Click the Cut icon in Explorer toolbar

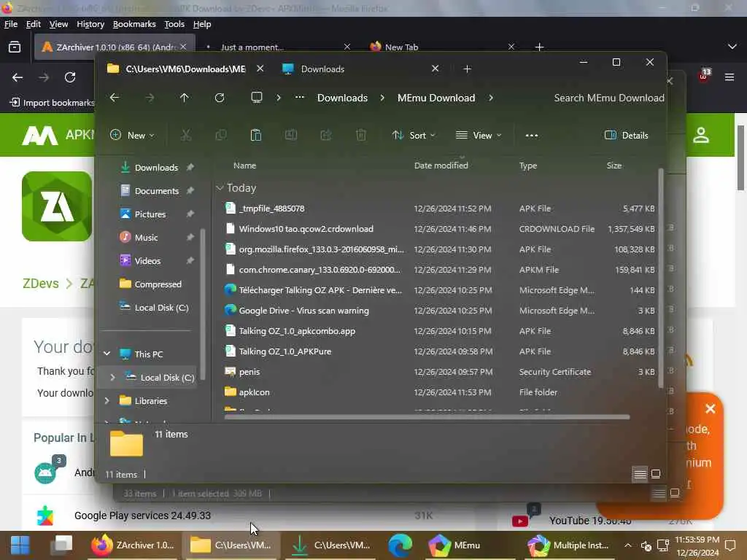[186, 135]
